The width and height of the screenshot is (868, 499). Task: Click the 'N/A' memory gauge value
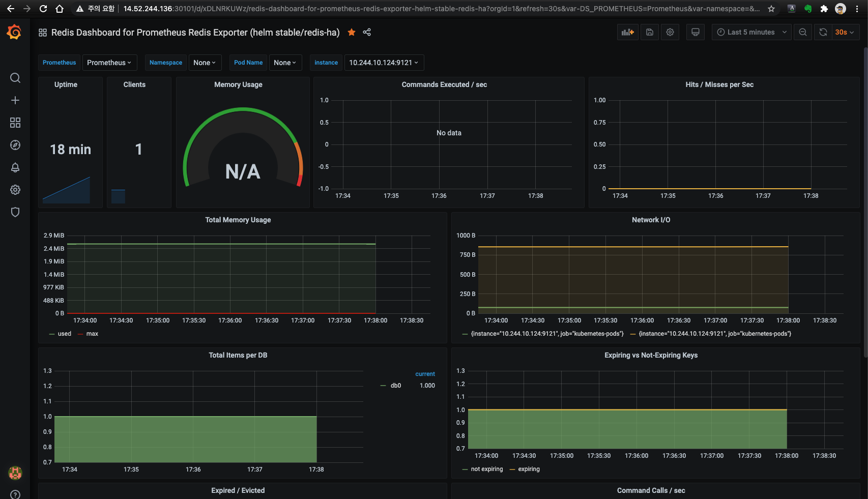tap(243, 172)
